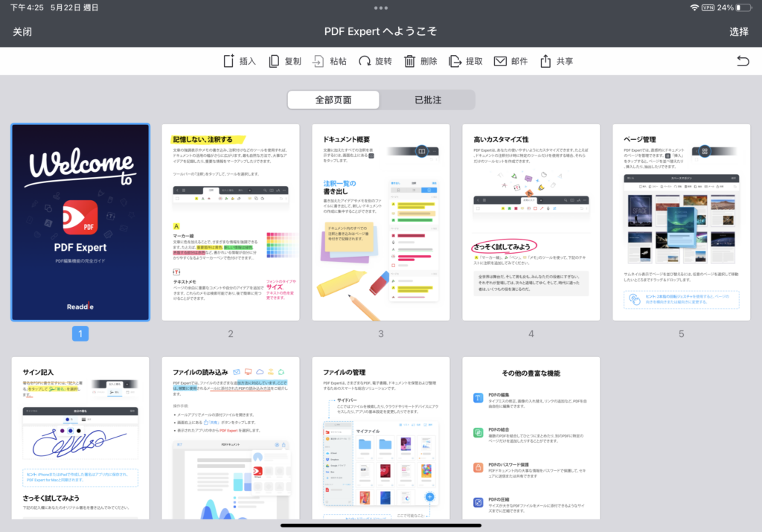762x532 pixels.
Task: Tap the 复制 (Copy) pages icon
Action: tap(274, 61)
